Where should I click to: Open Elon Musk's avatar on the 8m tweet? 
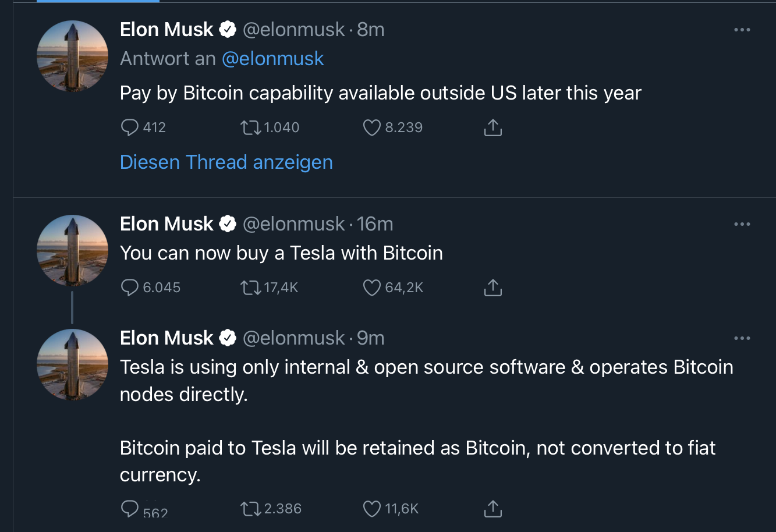[x=72, y=56]
